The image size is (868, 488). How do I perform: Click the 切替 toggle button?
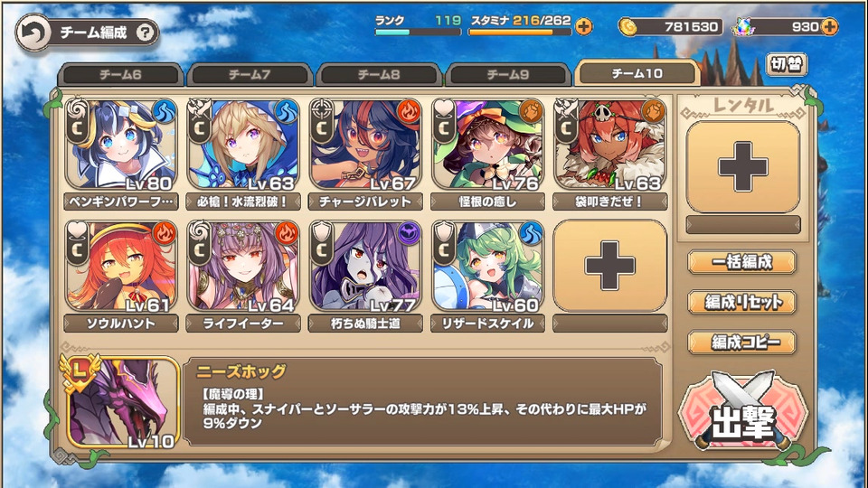click(787, 65)
